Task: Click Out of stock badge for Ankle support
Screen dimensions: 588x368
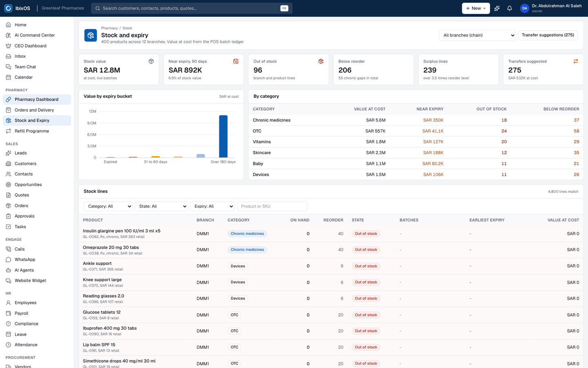Action: point(366,266)
